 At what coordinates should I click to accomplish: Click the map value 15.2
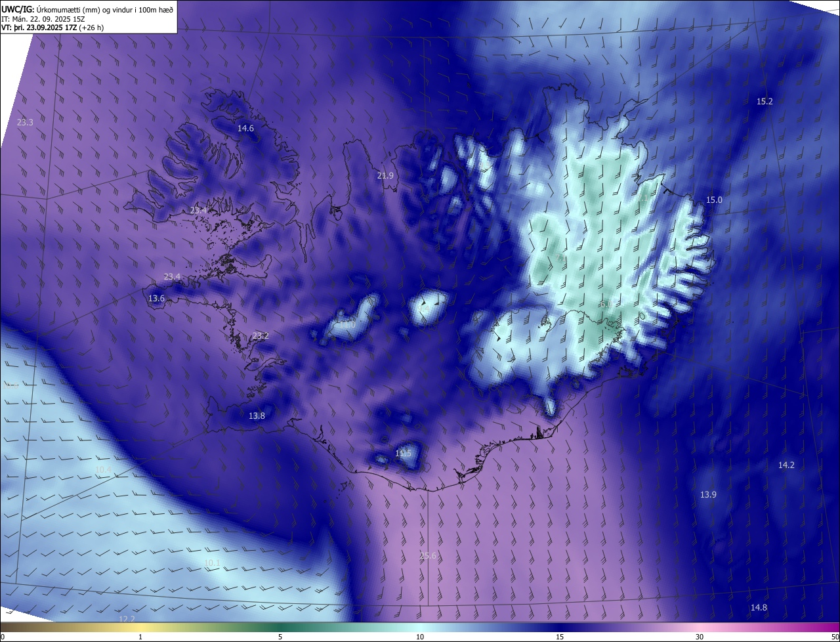click(x=765, y=101)
